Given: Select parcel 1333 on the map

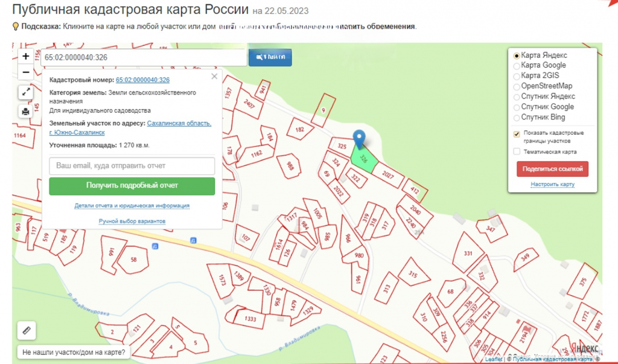Looking at the screenshot, I should (250, 319).
